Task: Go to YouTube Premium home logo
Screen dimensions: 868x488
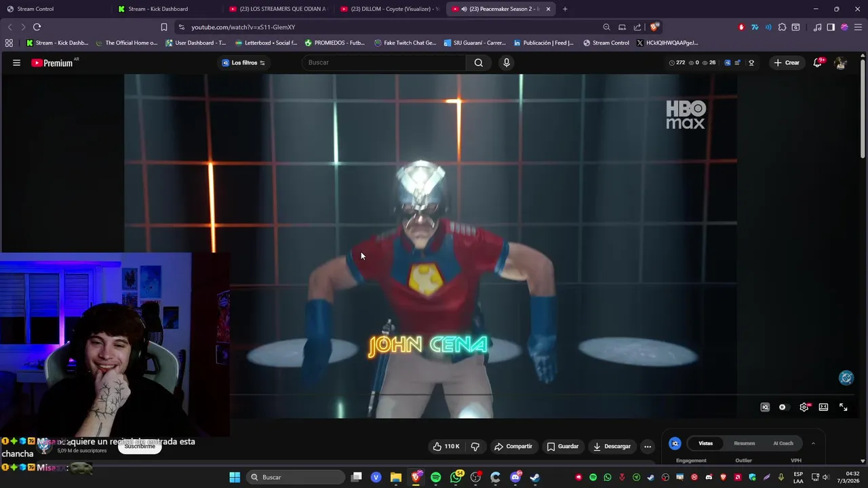Action: pyautogui.click(x=53, y=62)
